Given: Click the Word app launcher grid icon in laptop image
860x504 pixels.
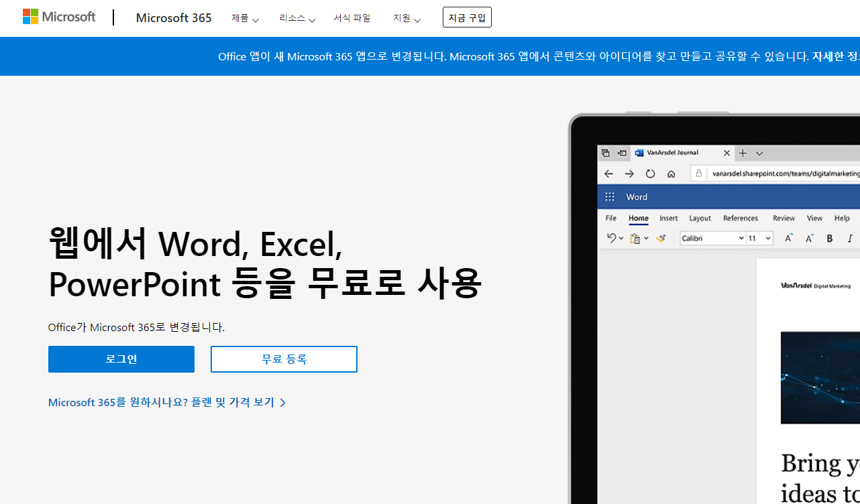Looking at the screenshot, I should point(610,197).
